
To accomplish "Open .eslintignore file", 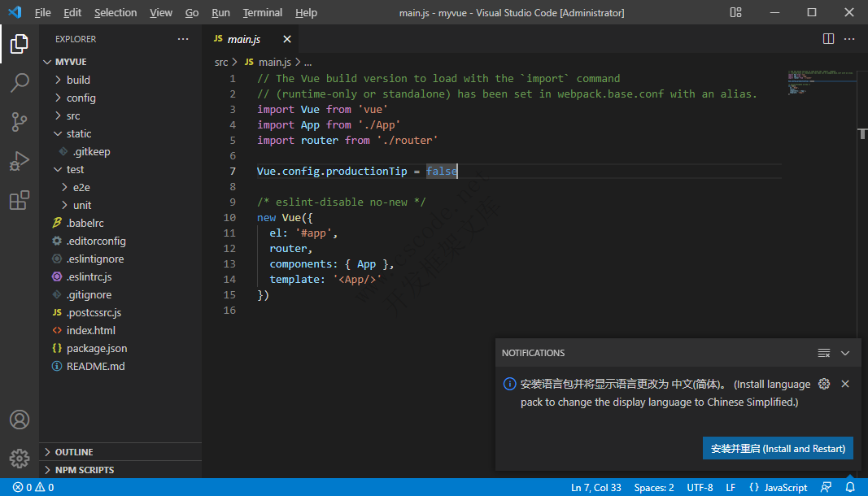I will (94, 259).
